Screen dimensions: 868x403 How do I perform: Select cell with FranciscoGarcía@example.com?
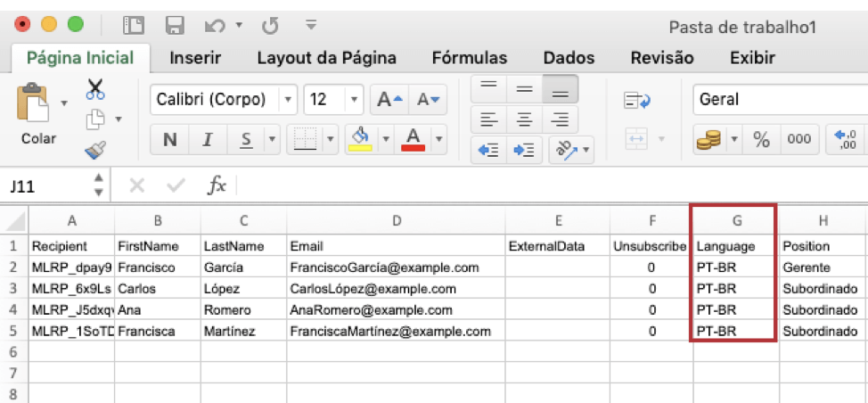point(396,267)
